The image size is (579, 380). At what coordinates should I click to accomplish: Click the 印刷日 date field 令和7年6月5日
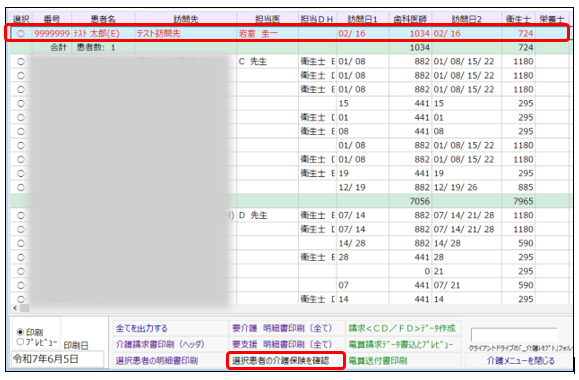click(58, 359)
